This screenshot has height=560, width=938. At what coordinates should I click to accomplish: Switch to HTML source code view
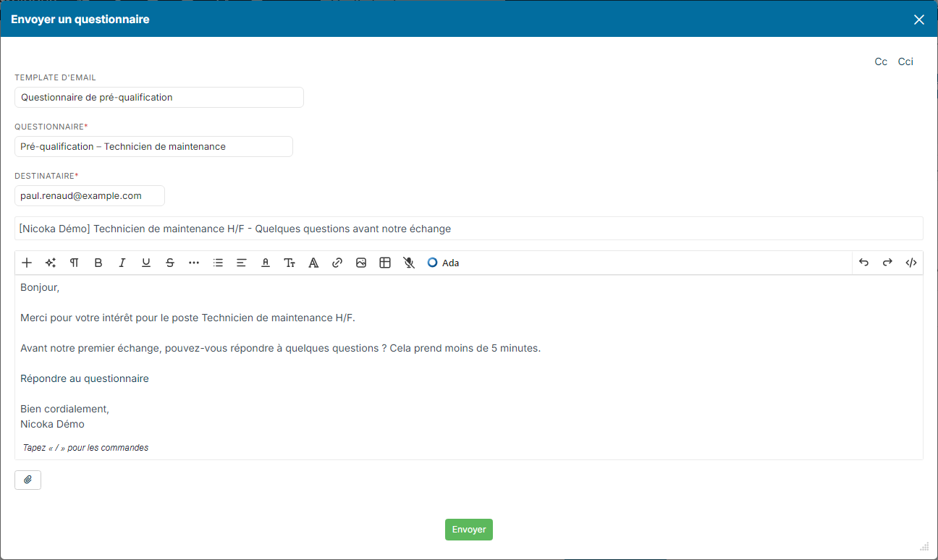911,263
